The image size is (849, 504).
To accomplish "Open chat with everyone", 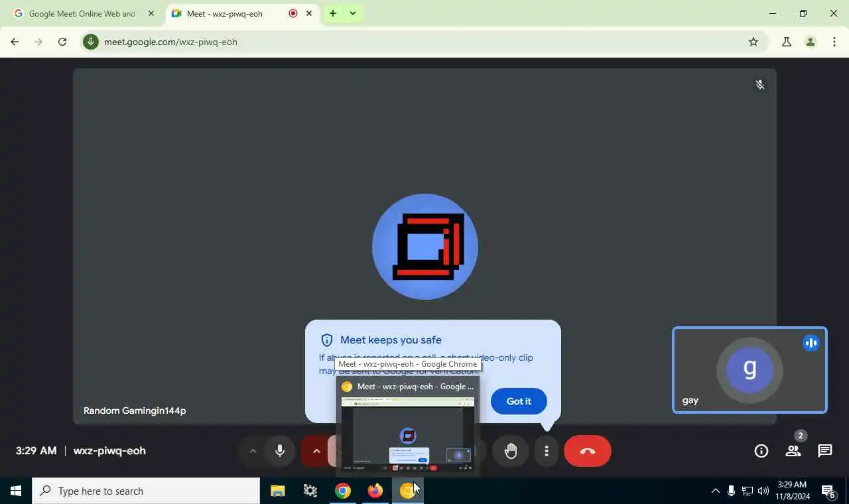I will coord(825,451).
